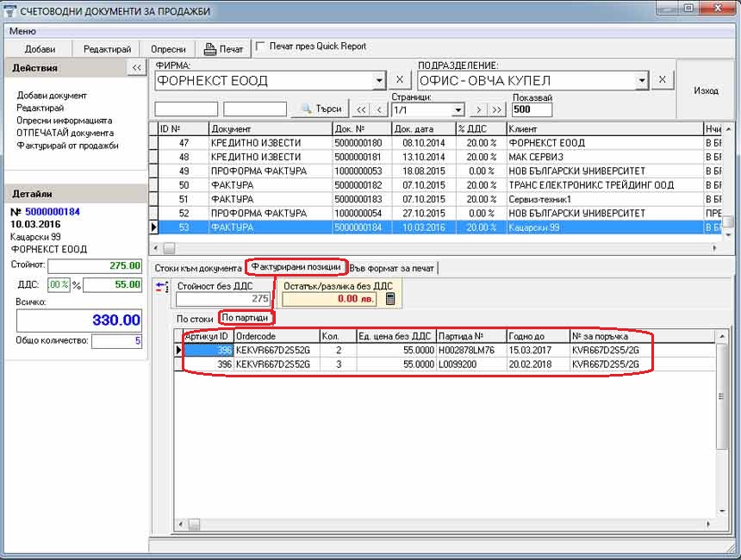Click the Общо количество field showing 5
The image size is (741, 560).
point(116,340)
